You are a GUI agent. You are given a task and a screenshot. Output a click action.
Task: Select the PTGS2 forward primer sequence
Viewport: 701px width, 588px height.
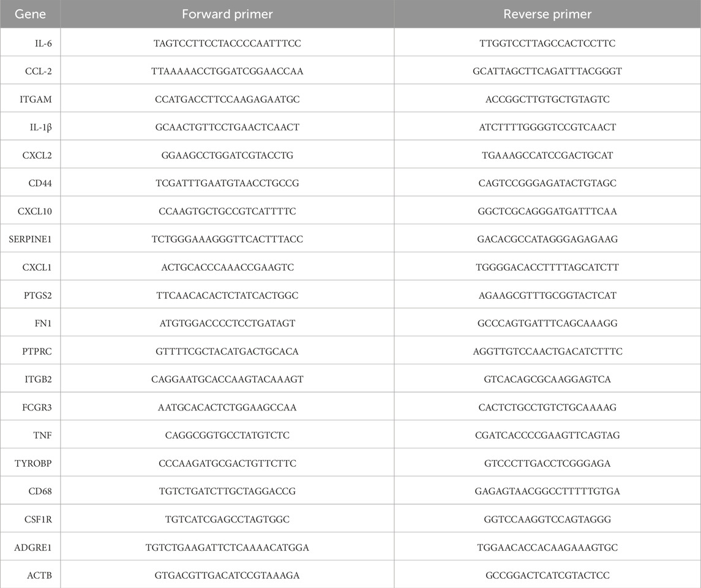pyautogui.click(x=227, y=295)
